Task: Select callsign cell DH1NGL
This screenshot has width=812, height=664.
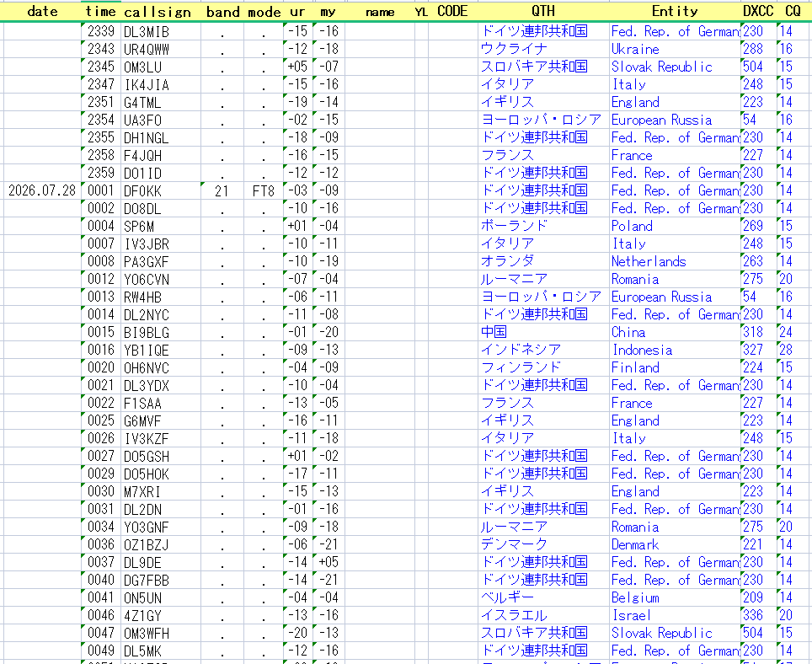Action: 161,138
